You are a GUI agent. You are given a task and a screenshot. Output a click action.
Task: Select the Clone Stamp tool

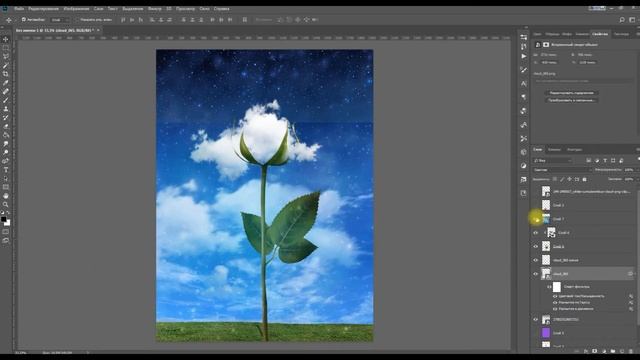[6, 109]
